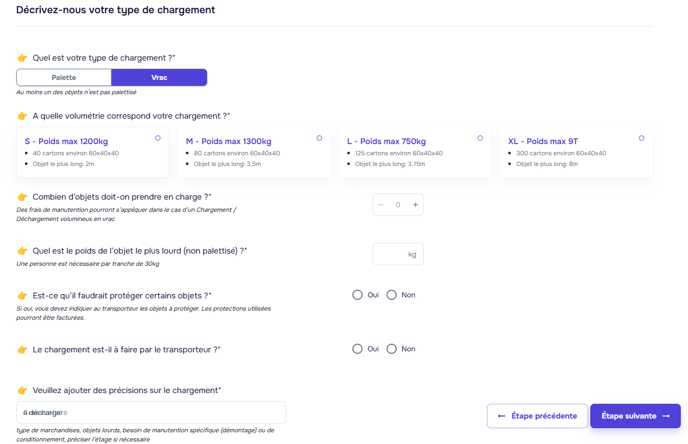Click the S volume card title
The image size is (688, 444).
point(66,141)
